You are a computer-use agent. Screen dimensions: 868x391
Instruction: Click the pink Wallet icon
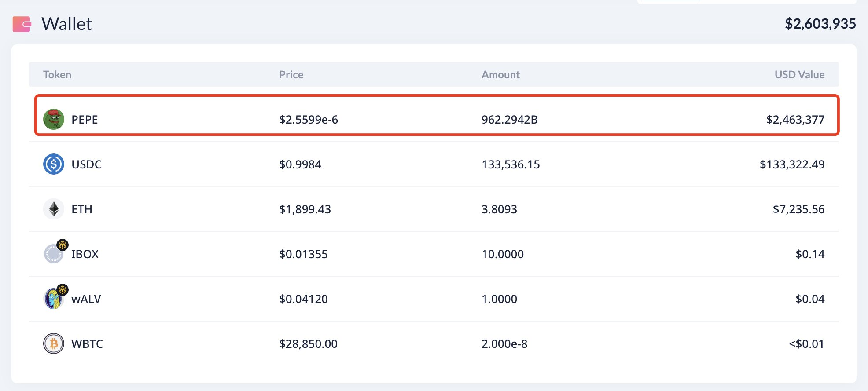pos(22,24)
